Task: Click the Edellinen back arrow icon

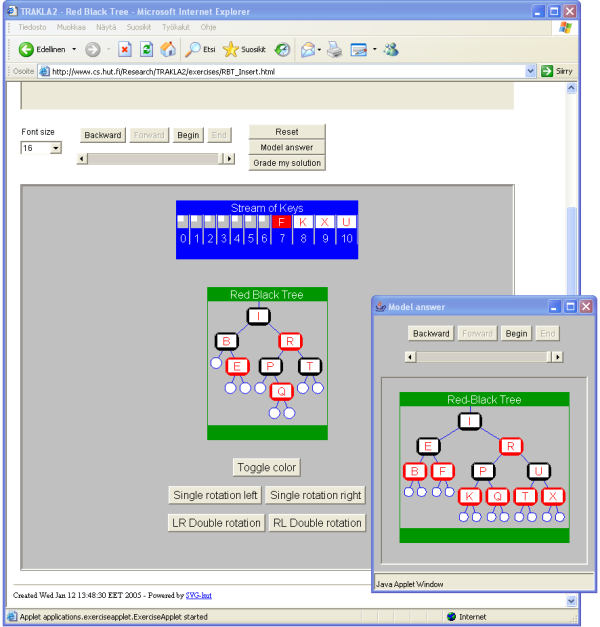Action: pos(26,50)
